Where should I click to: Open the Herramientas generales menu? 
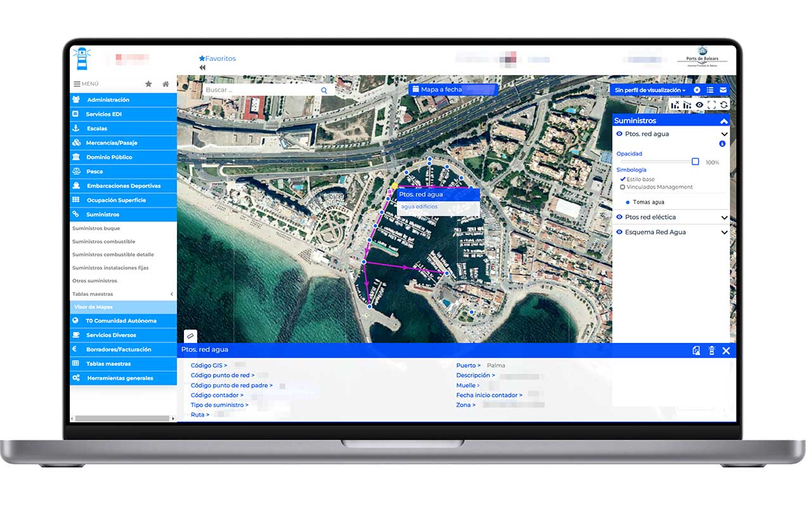[x=123, y=378]
